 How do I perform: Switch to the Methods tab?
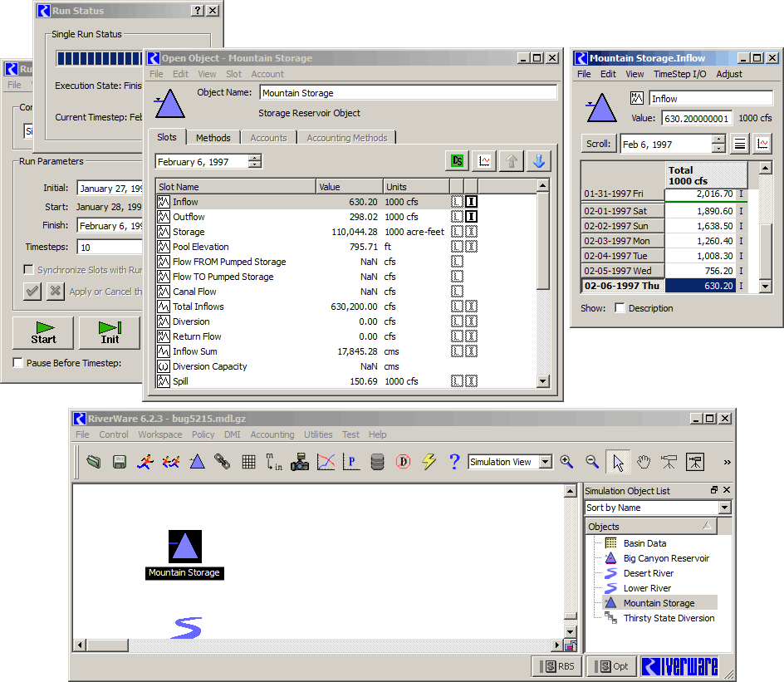[x=213, y=138]
